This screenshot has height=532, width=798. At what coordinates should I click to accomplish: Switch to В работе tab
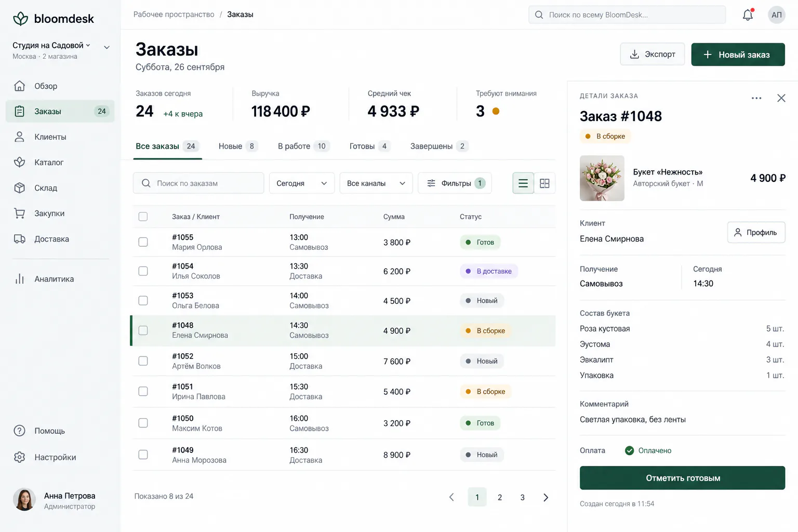point(303,146)
